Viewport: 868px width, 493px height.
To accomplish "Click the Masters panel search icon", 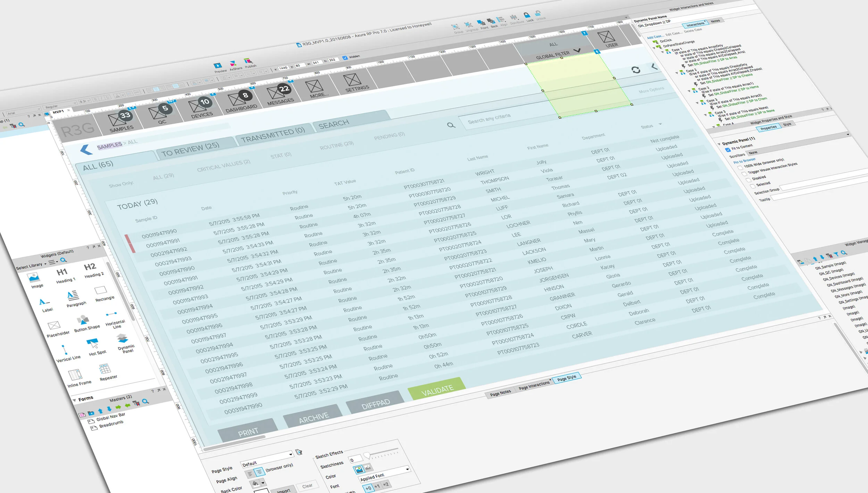I will pyautogui.click(x=145, y=401).
